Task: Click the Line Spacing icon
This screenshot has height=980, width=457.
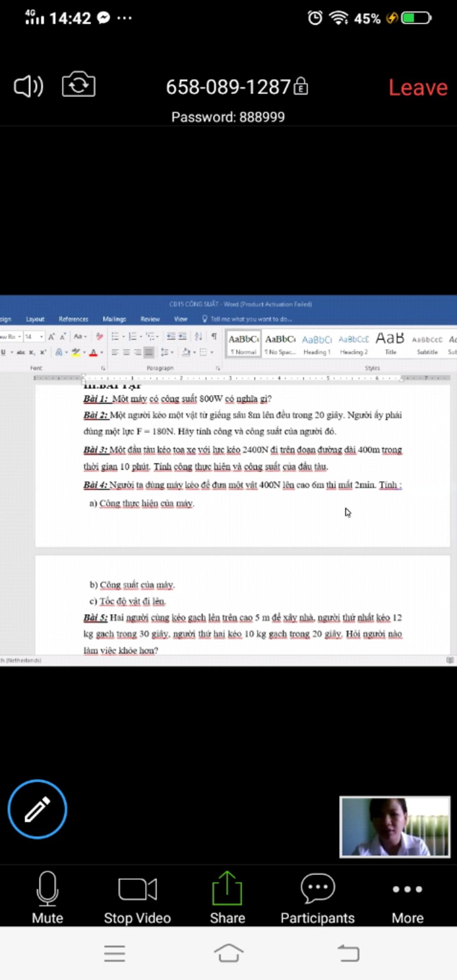Action: [x=165, y=352]
